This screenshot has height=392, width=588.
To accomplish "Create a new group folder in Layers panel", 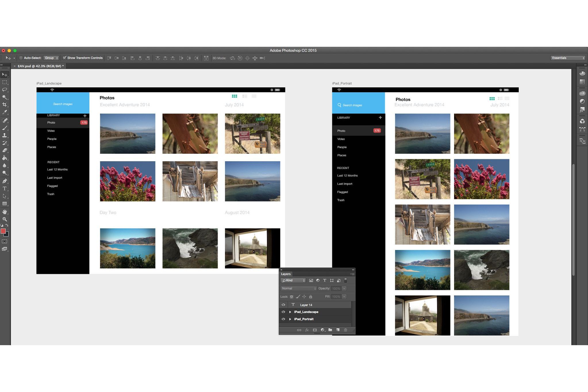I will [330, 330].
